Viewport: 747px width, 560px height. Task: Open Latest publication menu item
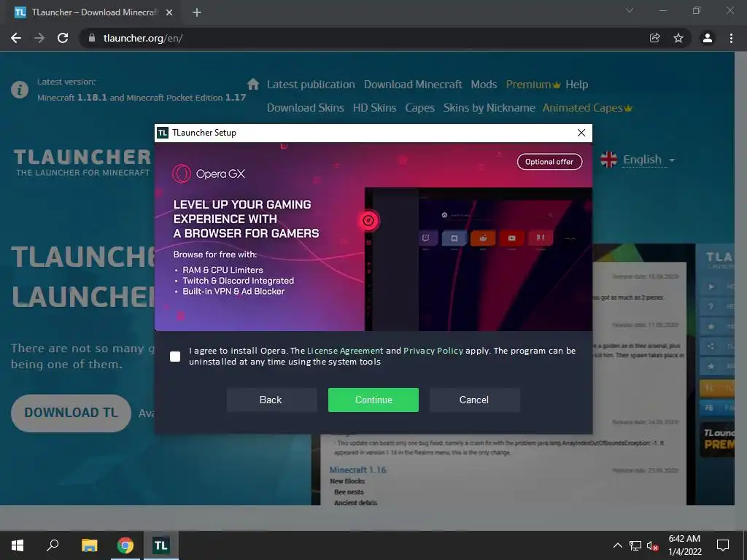tap(311, 85)
